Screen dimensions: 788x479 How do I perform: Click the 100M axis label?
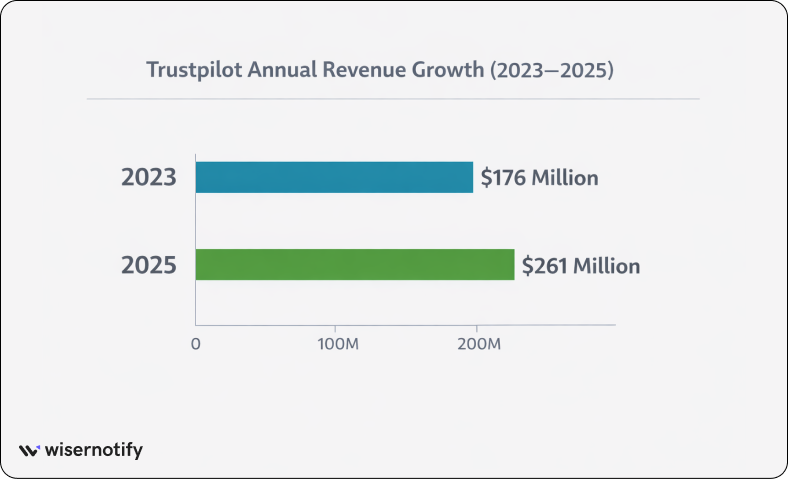(x=335, y=344)
